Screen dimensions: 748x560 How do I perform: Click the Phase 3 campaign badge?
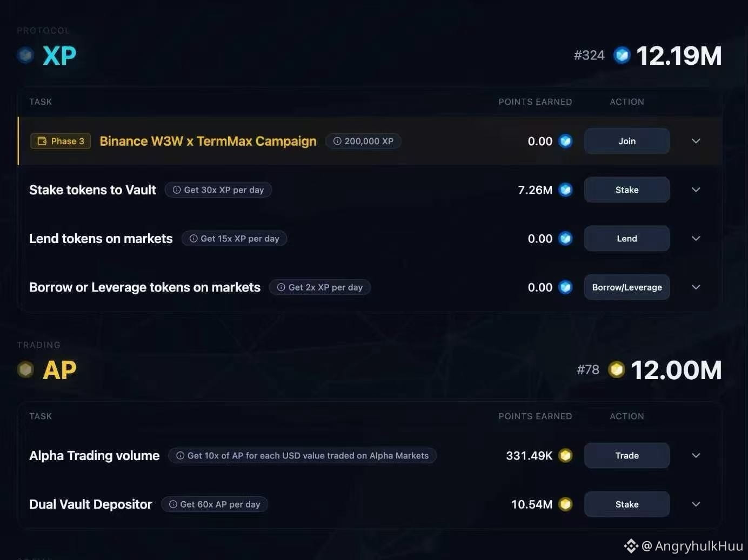[x=61, y=141]
